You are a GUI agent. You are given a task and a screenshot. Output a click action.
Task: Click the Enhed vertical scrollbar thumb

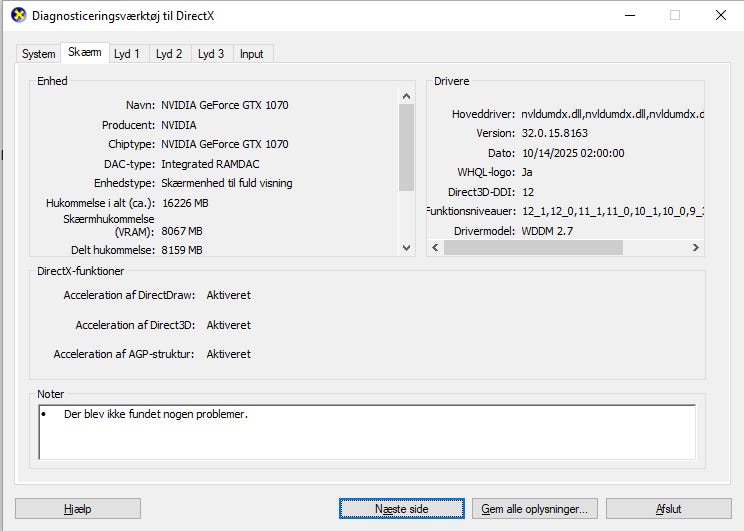click(406, 148)
